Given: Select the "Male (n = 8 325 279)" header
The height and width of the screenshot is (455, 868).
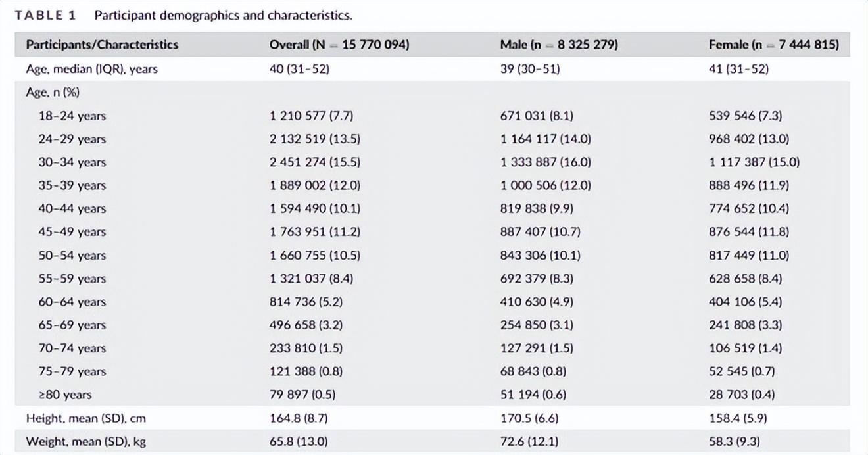Looking at the screenshot, I should click(x=559, y=45).
